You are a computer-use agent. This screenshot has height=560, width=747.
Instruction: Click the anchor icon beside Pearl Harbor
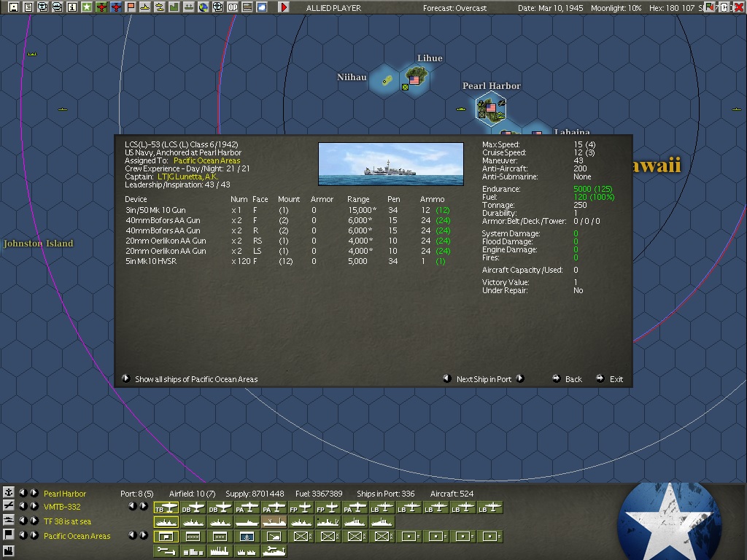[x=9, y=492]
